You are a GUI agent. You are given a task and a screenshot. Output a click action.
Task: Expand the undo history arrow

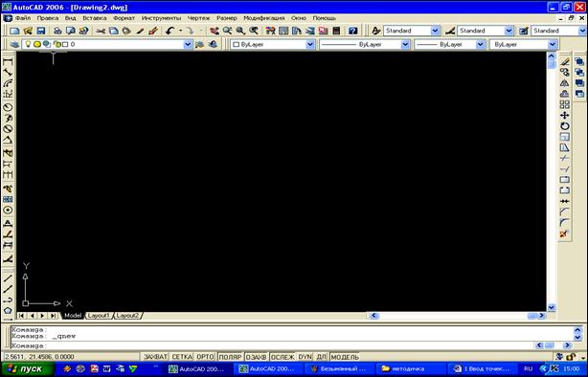pos(180,31)
